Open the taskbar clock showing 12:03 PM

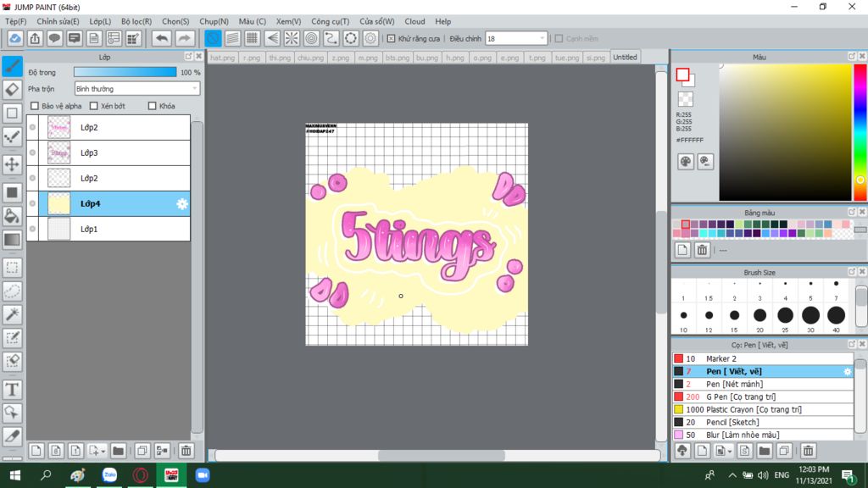813,474
